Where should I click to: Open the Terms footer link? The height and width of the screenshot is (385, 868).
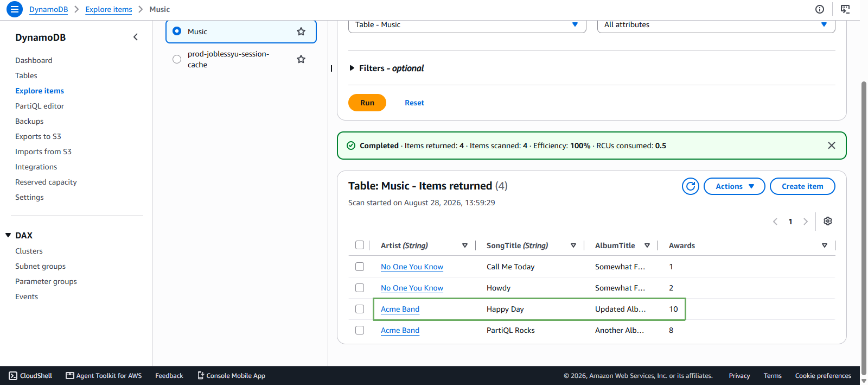(773, 376)
